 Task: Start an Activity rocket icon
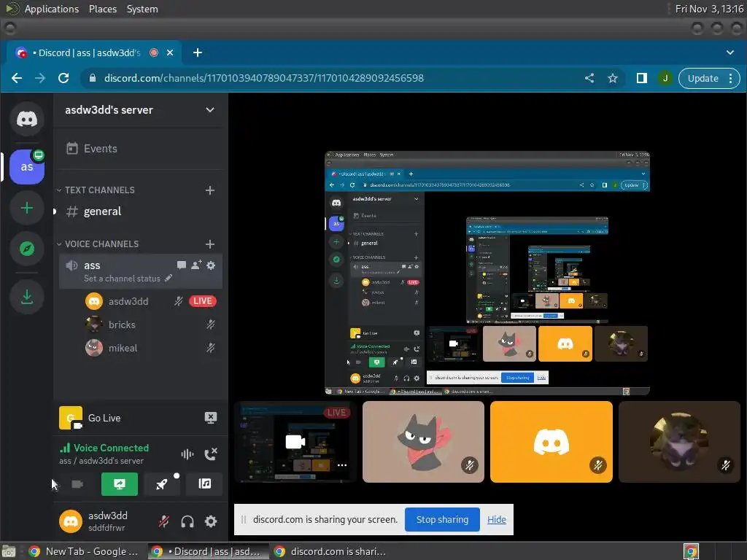point(162,484)
